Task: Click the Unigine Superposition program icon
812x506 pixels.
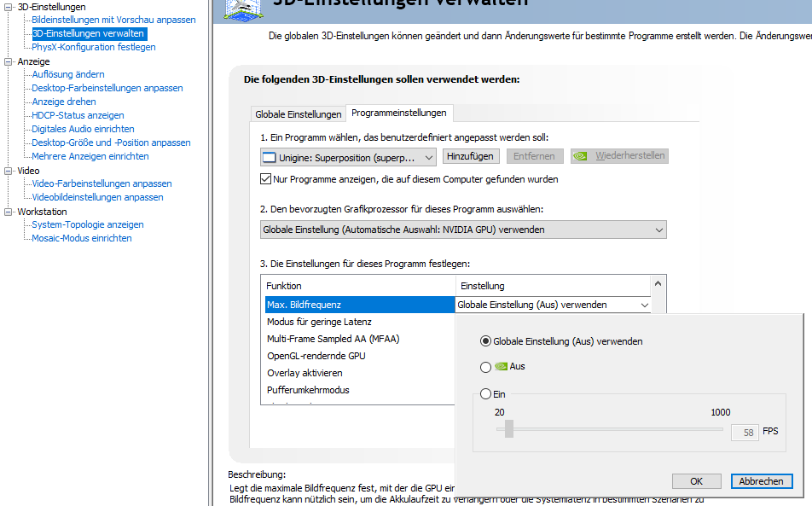Action: pyautogui.click(x=270, y=158)
